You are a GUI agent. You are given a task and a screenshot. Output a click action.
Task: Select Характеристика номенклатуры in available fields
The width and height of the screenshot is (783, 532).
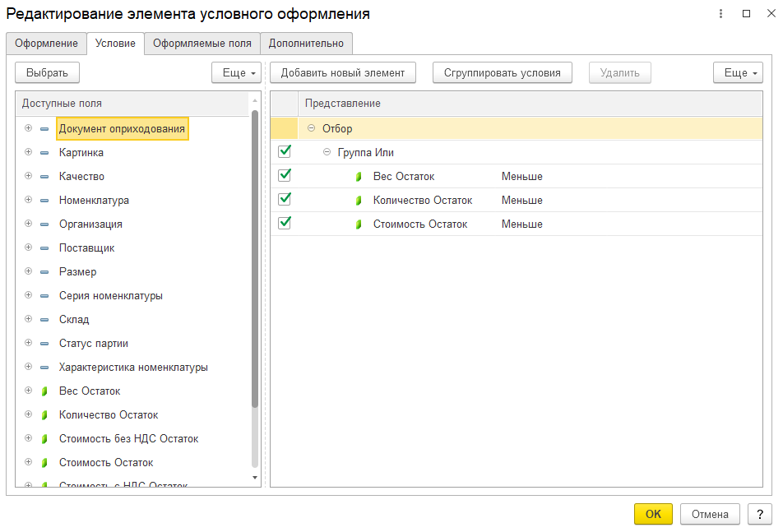133,368
